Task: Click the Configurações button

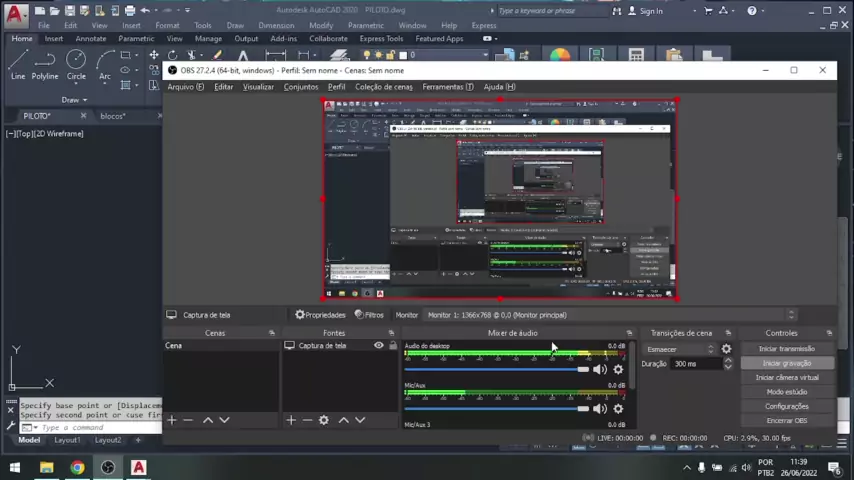Action: tap(786, 406)
